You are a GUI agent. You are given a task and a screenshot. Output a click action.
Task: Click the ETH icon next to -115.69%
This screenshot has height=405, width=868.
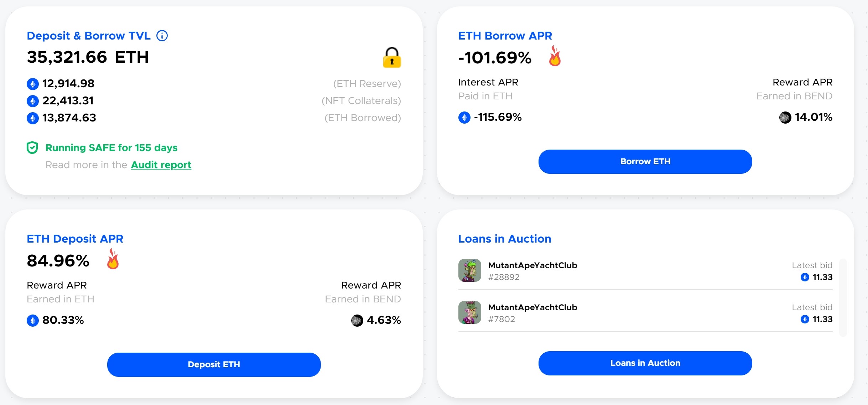point(464,117)
